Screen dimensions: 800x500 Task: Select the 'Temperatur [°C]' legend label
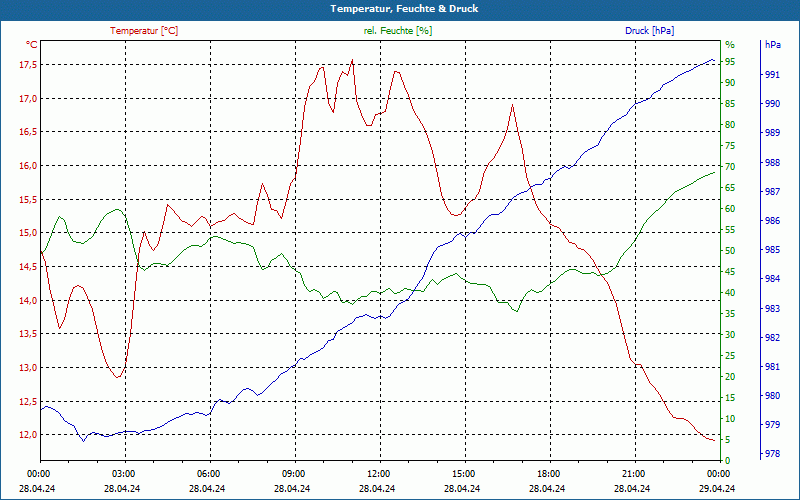coord(144,31)
